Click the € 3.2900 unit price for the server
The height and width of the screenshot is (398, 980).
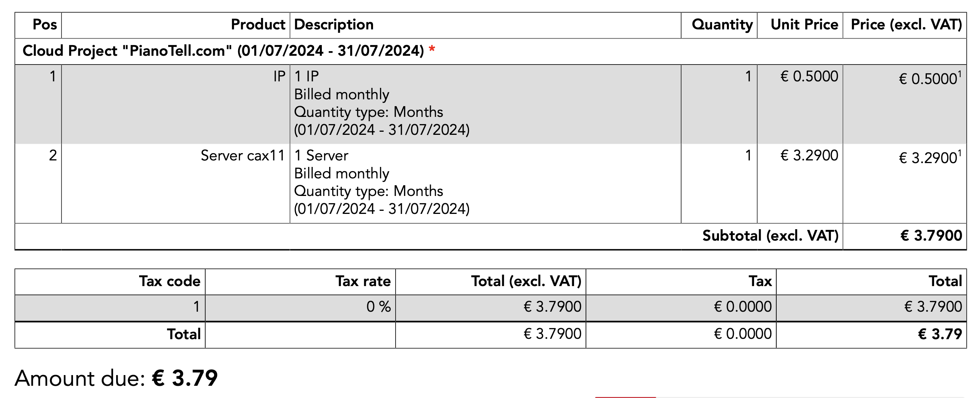(x=809, y=156)
